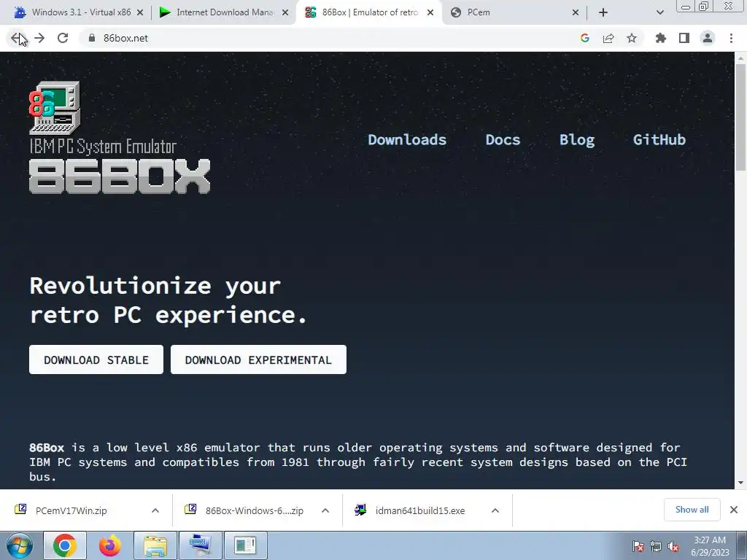Click the scrollbar down arrow
The width and height of the screenshot is (747, 560).
pos(740,483)
